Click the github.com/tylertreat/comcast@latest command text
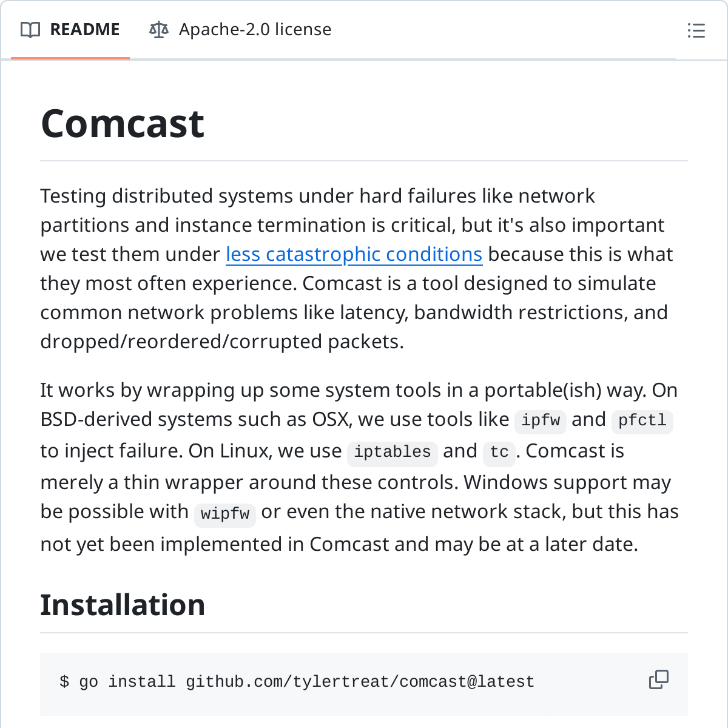Image resolution: width=728 pixels, height=728 pixels. (359, 682)
